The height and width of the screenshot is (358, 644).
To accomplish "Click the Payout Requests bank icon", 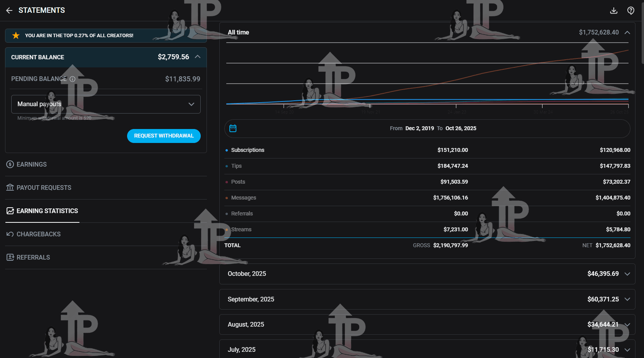I will [10, 188].
